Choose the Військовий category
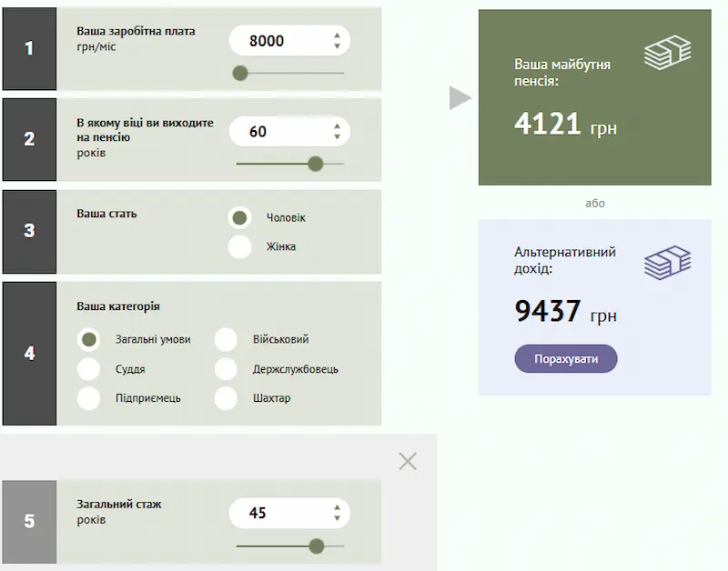This screenshot has height=571, width=728. (x=227, y=340)
